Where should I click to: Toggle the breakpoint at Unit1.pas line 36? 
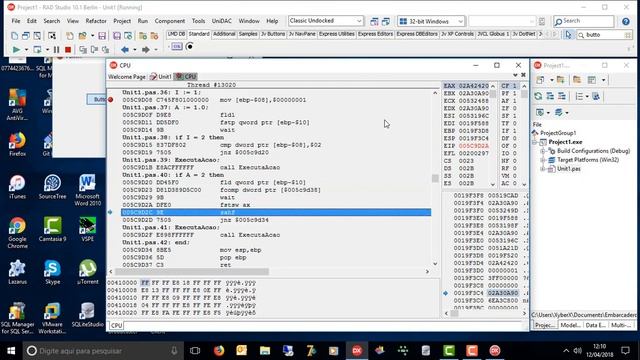tap(111, 100)
